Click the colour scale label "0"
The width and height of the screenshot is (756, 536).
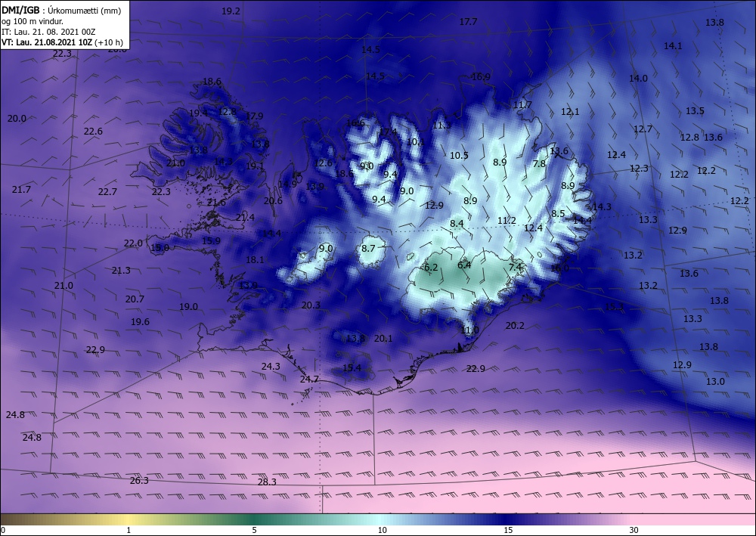[x=3, y=530]
